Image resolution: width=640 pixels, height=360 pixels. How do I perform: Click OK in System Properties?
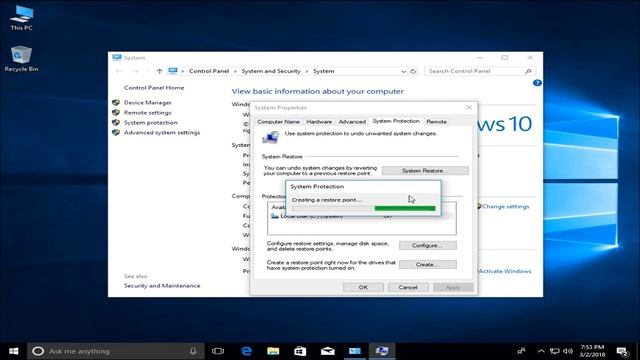point(363,287)
